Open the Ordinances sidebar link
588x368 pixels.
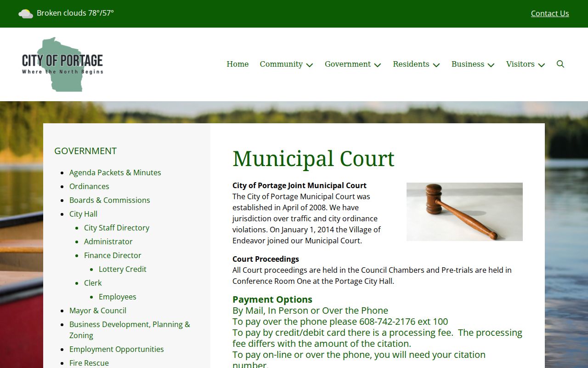click(x=89, y=186)
